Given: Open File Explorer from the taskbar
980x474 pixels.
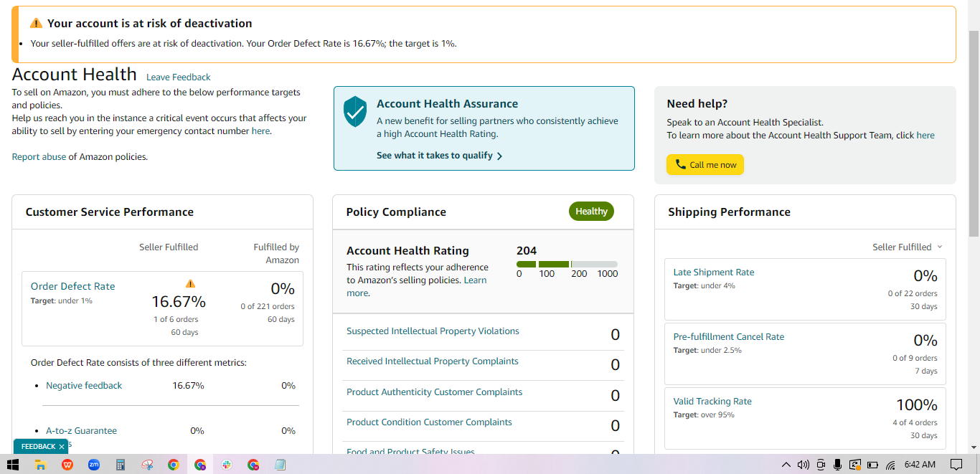Looking at the screenshot, I should (41, 465).
